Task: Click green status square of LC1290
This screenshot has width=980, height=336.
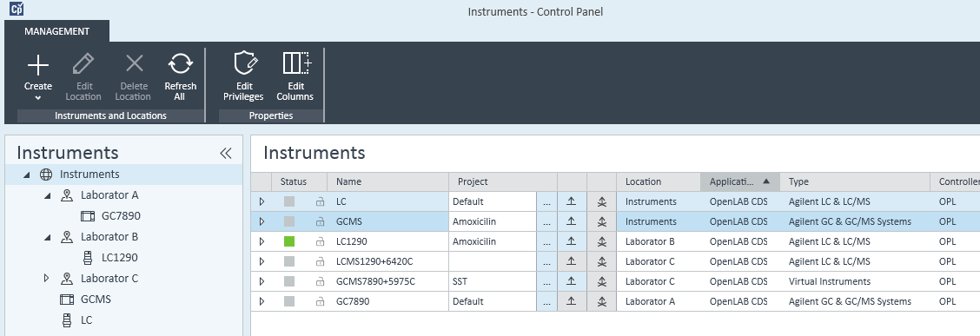Action: 288,241
